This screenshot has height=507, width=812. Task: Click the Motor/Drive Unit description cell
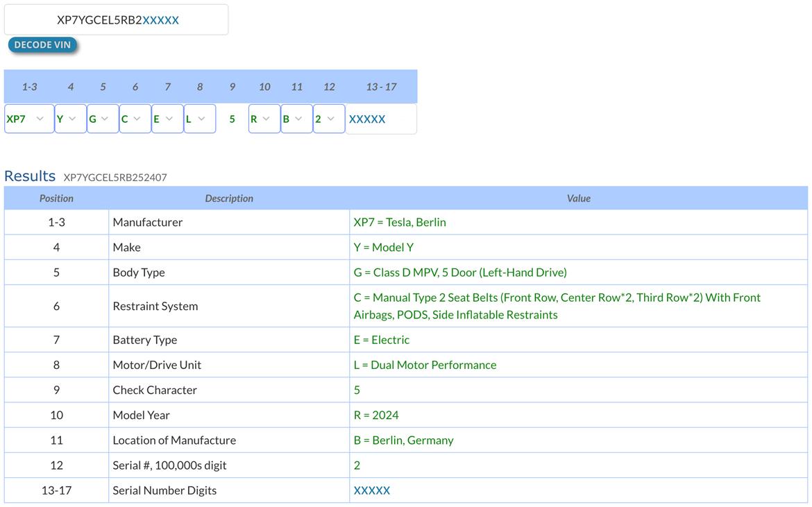click(x=229, y=365)
